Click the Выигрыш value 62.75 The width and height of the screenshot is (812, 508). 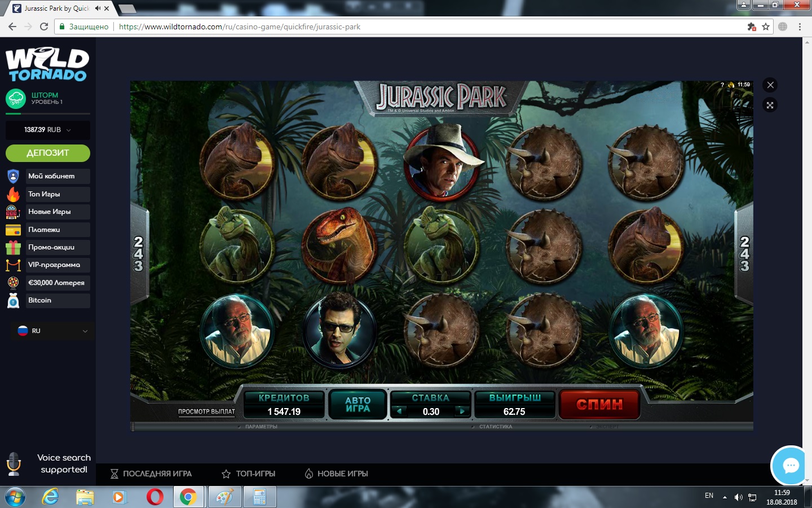(514, 411)
